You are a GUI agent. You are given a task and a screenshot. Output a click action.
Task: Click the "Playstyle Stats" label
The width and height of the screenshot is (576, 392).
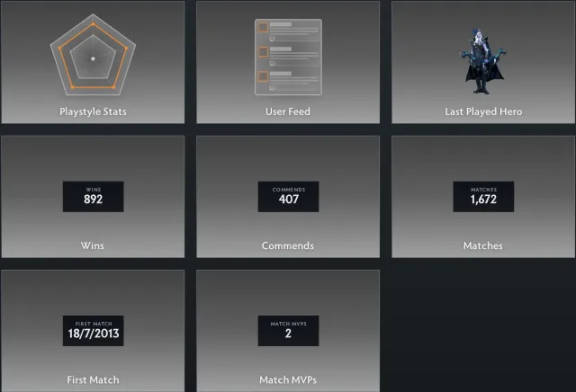(x=93, y=111)
